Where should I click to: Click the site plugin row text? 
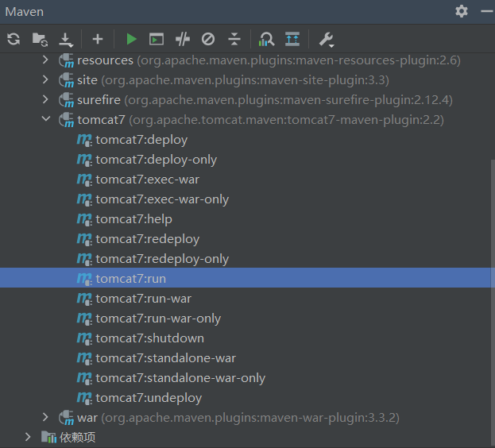pyautogui.click(x=233, y=80)
